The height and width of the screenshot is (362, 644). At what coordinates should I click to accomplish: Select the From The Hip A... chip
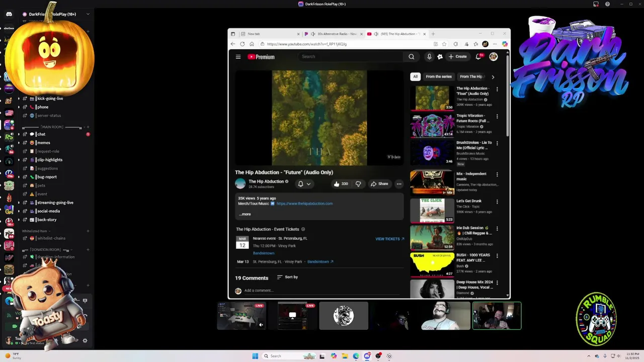[x=471, y=76]
